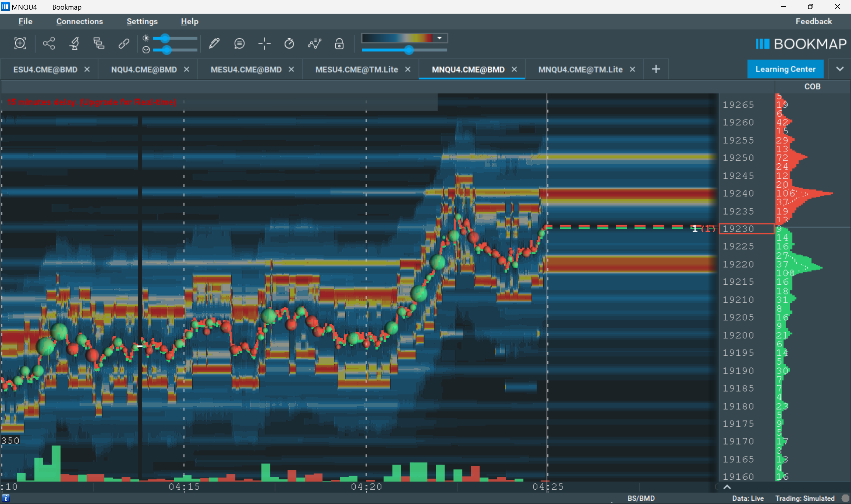
Task: Click the dot size slider handle
Action: pyautogui.click(x=166, y=50)
